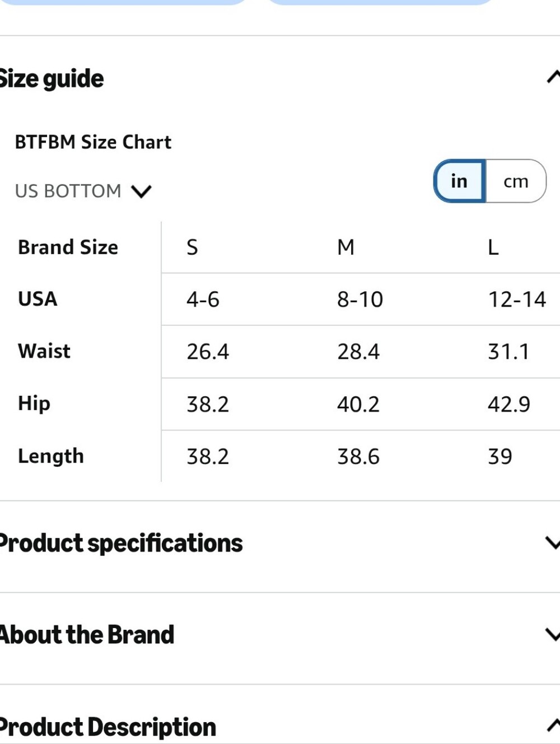Click the Waist row label
Screen dimensions: 560x744
44,351
